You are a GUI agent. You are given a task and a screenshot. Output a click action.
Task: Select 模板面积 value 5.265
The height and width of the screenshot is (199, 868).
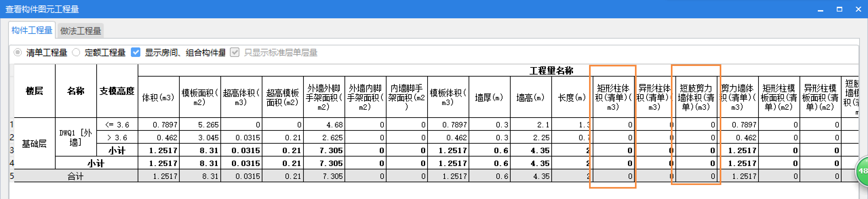click(200, 125)
